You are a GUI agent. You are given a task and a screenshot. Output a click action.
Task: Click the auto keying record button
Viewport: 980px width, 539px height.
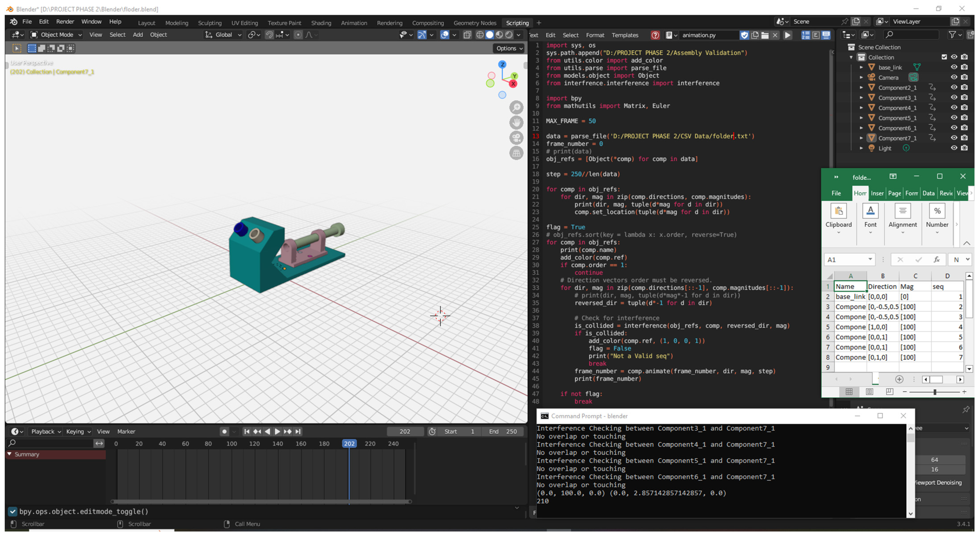224,431
